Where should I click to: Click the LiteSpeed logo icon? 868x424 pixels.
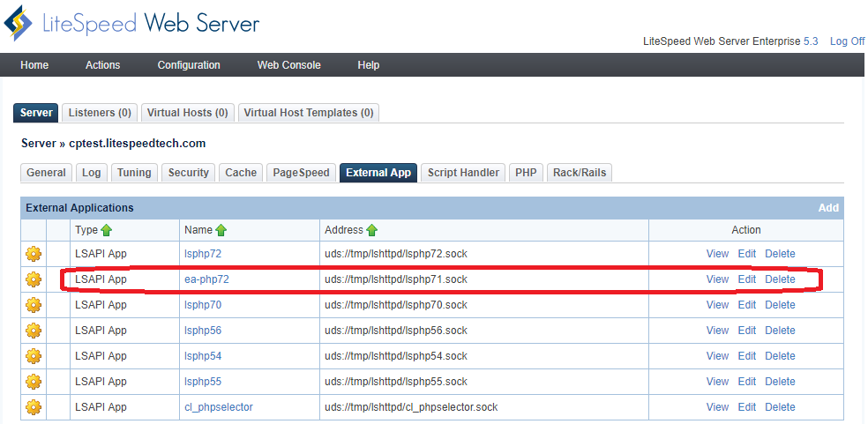[x=19, y=24]
